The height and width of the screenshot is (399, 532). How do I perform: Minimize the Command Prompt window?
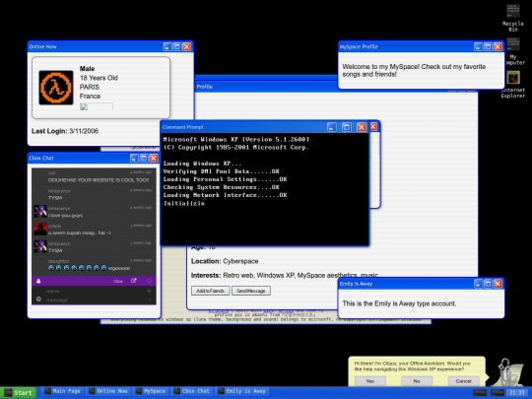[332, 127]
